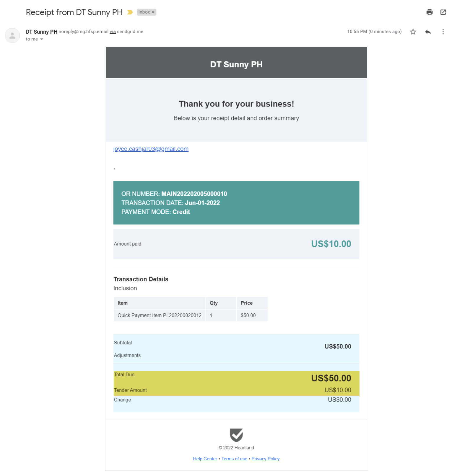Screen dimensions: 452x476
Task: Expand recipient details next to 'to me'
Action: coord(42,39)
